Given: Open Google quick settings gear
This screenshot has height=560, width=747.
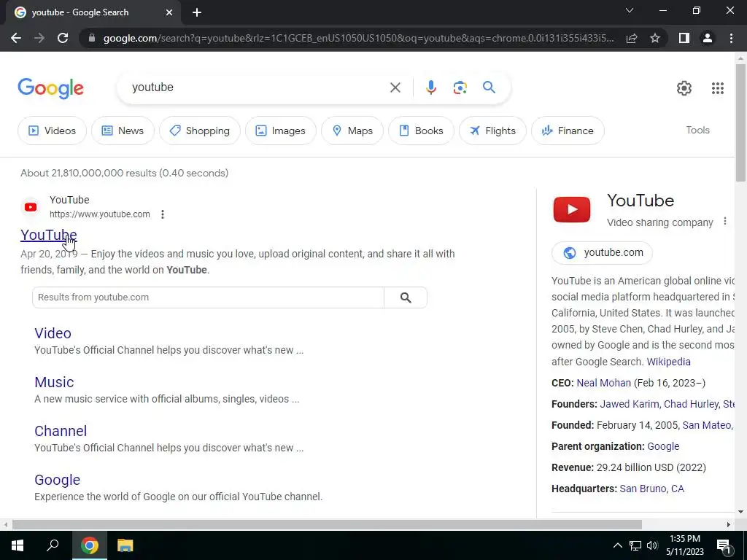Looking at the screenshot, I should click(684, 87).
